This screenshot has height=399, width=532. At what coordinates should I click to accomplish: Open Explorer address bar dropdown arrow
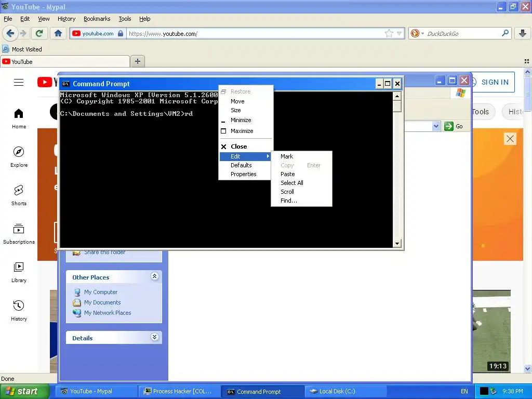click(436, 126)
